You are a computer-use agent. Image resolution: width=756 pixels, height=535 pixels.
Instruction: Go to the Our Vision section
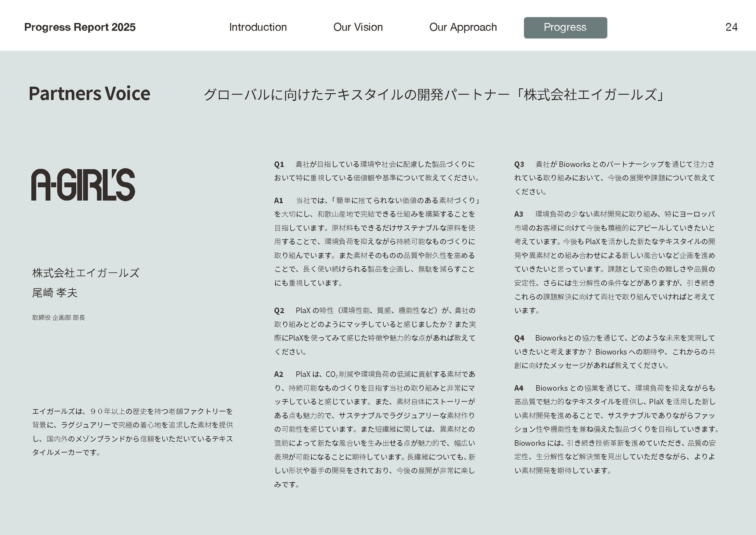[358, 27]
